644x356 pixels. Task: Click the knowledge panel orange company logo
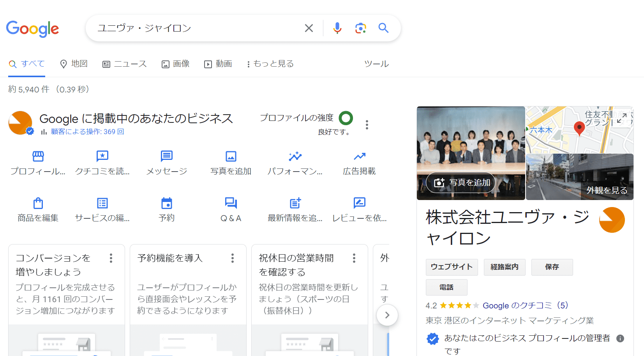[612, 220]
